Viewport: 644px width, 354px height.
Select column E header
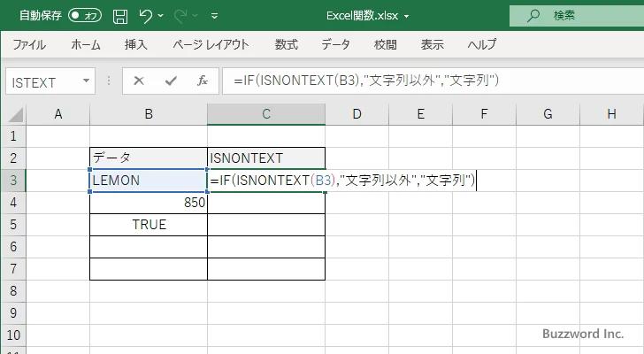pos(420,114)
